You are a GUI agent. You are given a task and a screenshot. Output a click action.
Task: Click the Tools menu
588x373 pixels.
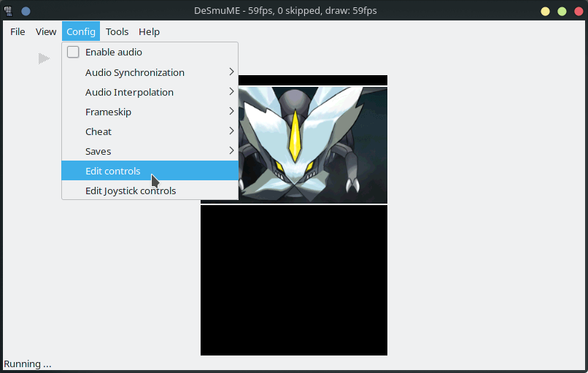pos(117,31)
